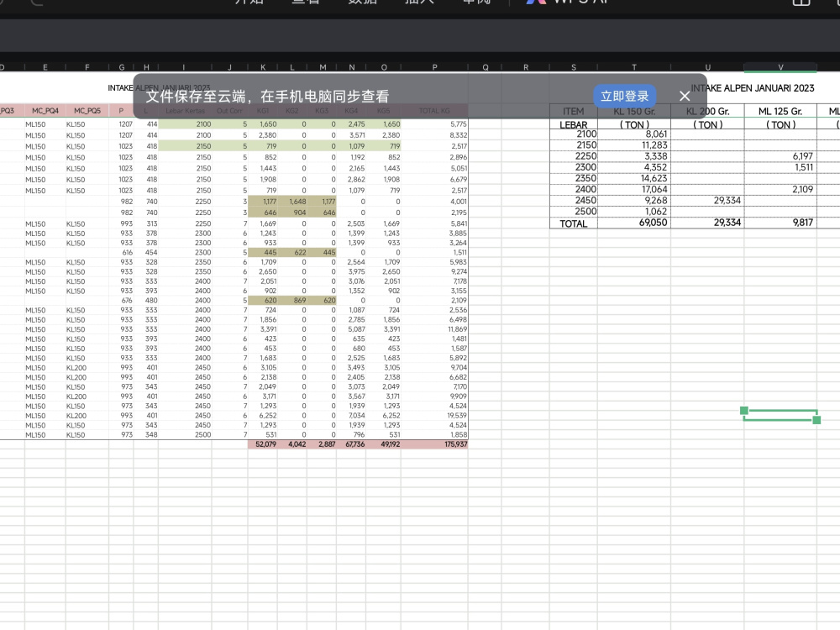Select the total KG cell 19,539
Viewport: 840px width, 630px height.
434,416
